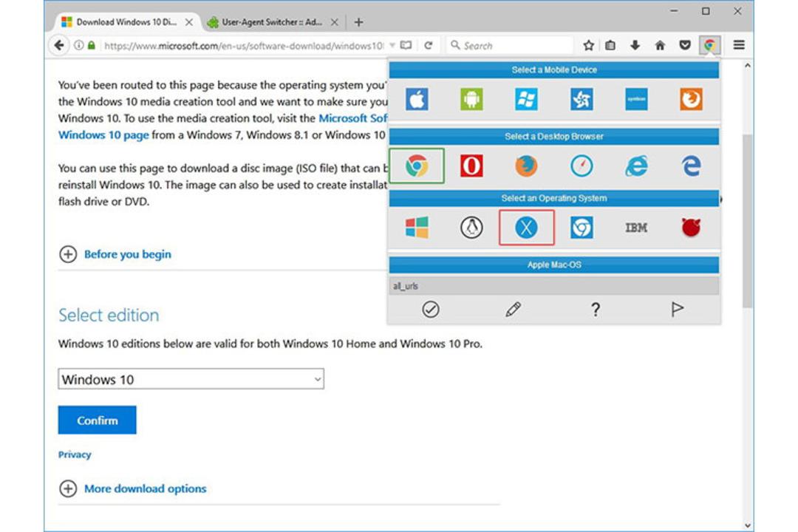Image resolution: width=798 pixels, height=532 pixels.
Task: Go back with the back arrow
Action: tap(59, 45)
